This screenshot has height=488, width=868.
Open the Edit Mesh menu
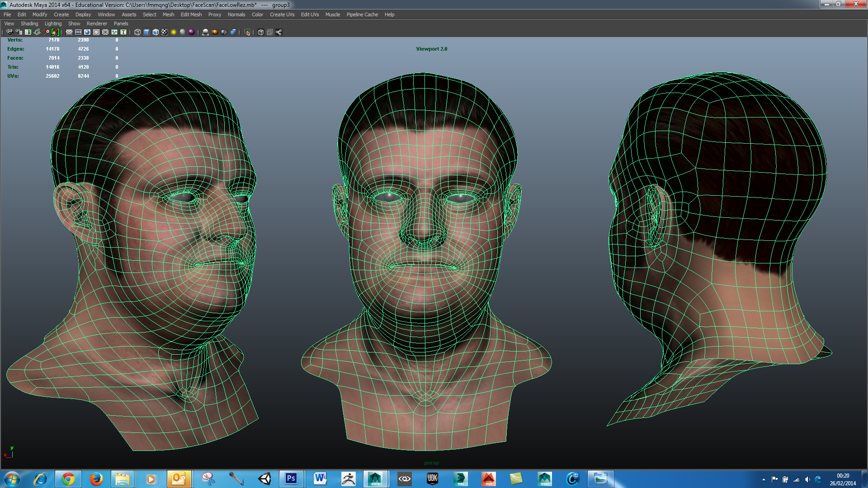pyautogui.click(x=191, y=14)
